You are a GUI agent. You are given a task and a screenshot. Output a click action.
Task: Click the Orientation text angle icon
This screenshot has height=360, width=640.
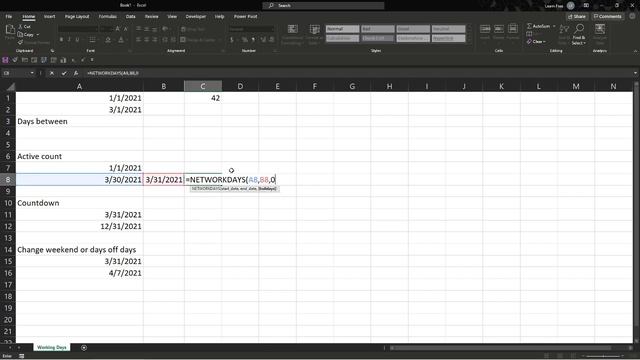coord(165,29)
